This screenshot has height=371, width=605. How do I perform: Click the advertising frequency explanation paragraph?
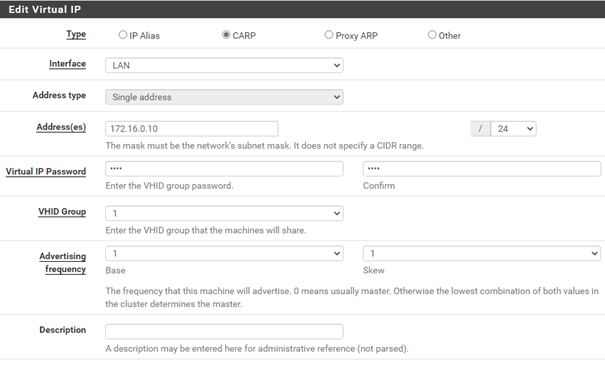[x=352, y=297]
